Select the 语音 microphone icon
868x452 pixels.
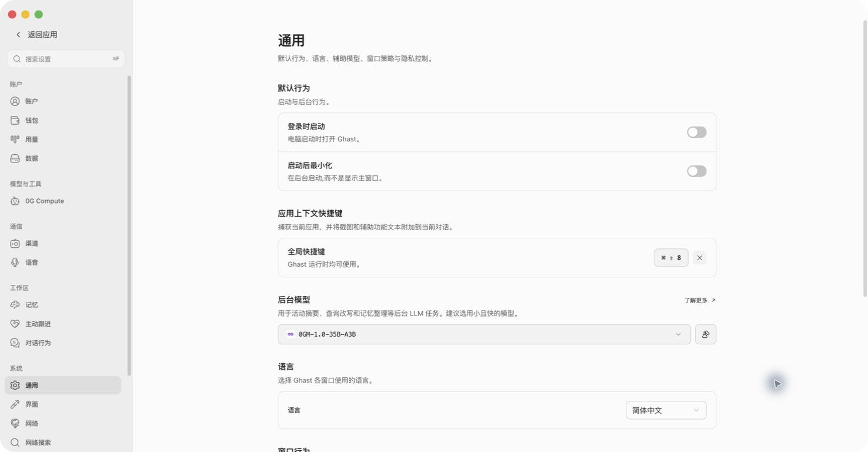(x=15, y=262)
